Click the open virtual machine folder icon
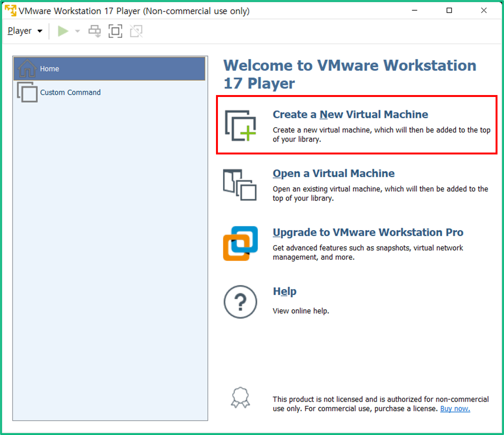This screenshot has width=504, height=435. click(240, 185)
